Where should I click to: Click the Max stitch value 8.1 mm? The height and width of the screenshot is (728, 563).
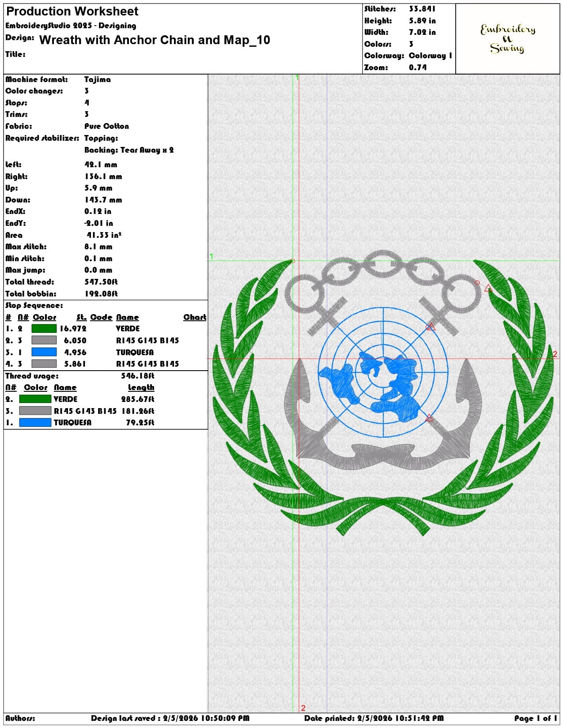pyautogui.click(x=98, y=247)
